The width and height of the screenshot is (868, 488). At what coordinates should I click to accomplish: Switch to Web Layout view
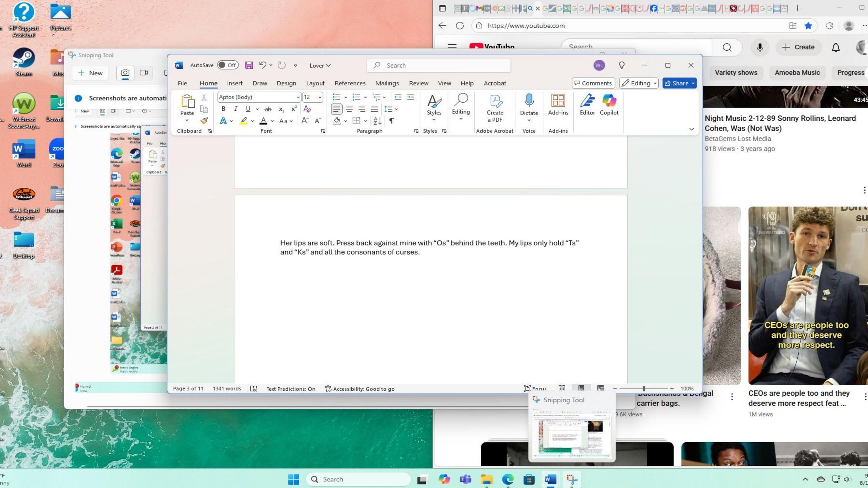600,388
